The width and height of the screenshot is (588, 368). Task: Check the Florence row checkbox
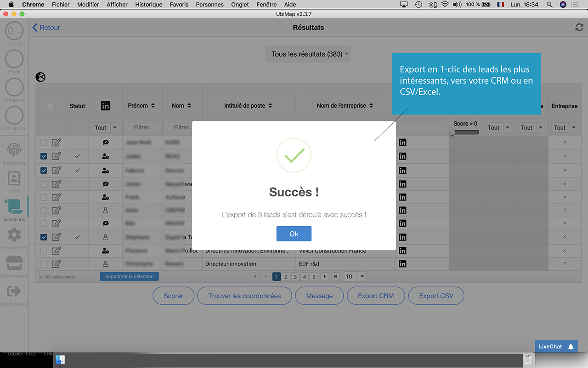point(44,251)
